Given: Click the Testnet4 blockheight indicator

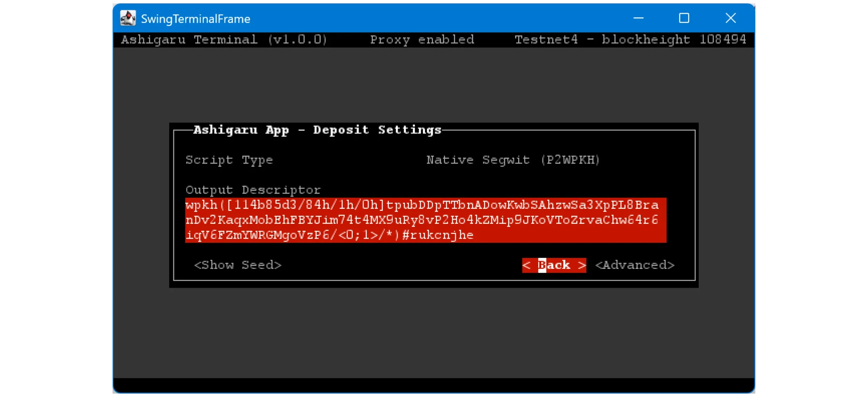Looking at the screenshot, I should pyautogui.click(x=630, y=40).
